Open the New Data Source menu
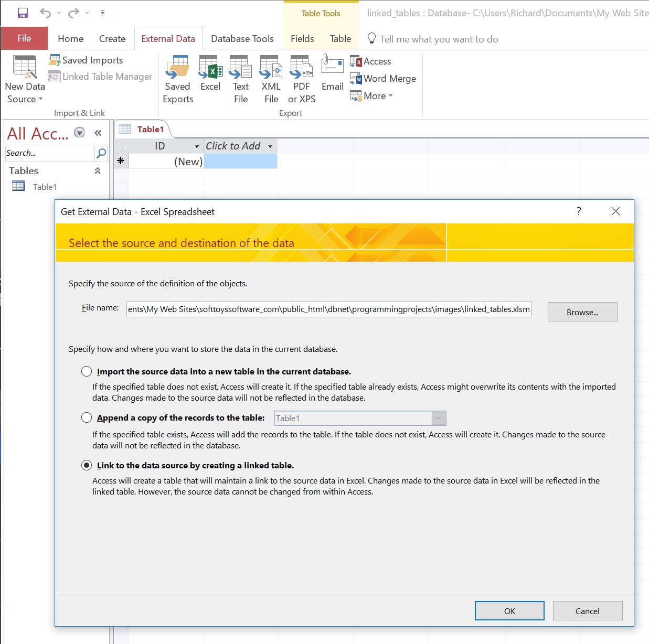649x644 pixels. 25,79
